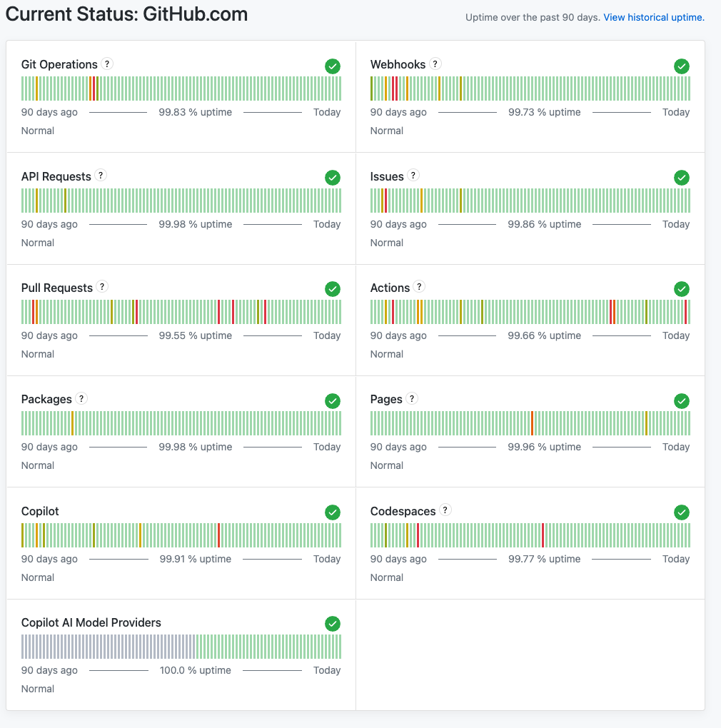Click Normal status under Codespaces
The image size is (721, 728).
click(x=387, y=577)
